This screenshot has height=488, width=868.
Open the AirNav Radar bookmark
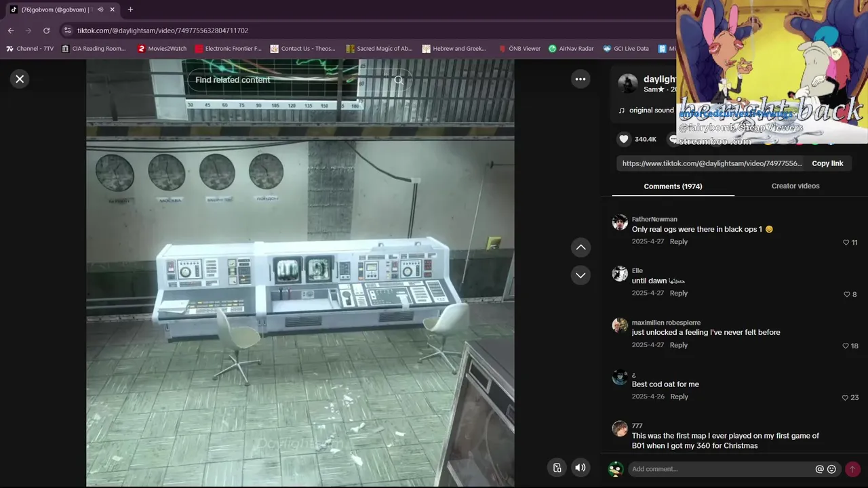[571, 49]
